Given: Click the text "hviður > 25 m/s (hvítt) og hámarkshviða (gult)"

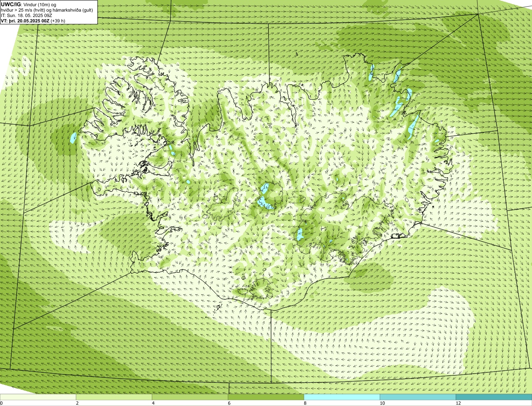Looking at the screenshot, I should [x=47, y=10].
